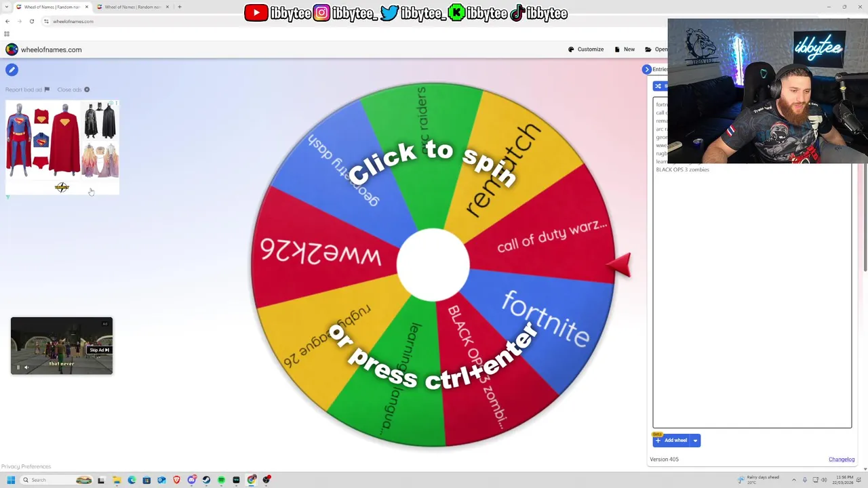The width and height of the screenshot is (868, 488).
Task: Open the weather widget in the taskbar
Action: point(757,480)
